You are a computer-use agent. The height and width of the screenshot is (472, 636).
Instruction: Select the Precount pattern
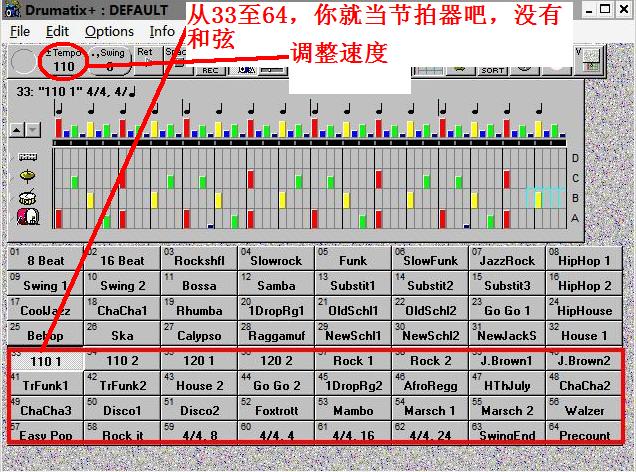click(x=584, y=431)
